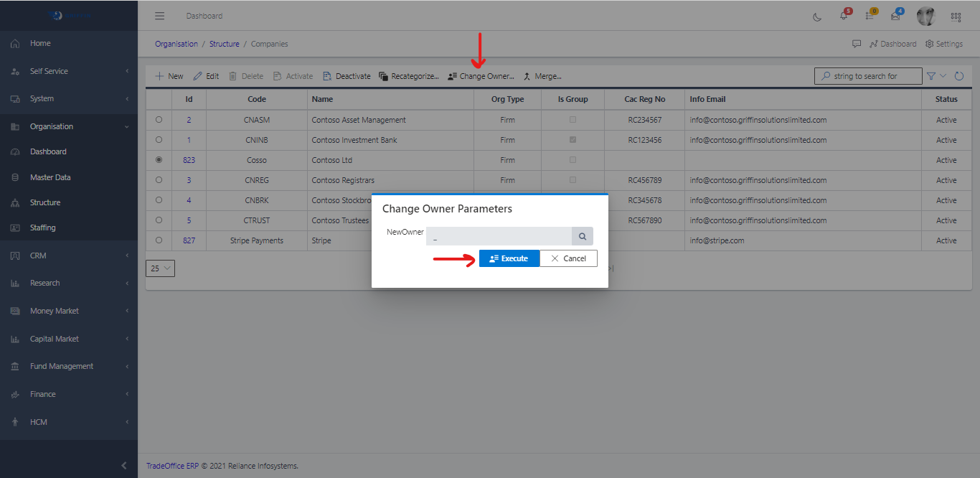Expand the CRM sidebar menu
980x478 pixels.
pyautogui.click(x=69, y=256)
